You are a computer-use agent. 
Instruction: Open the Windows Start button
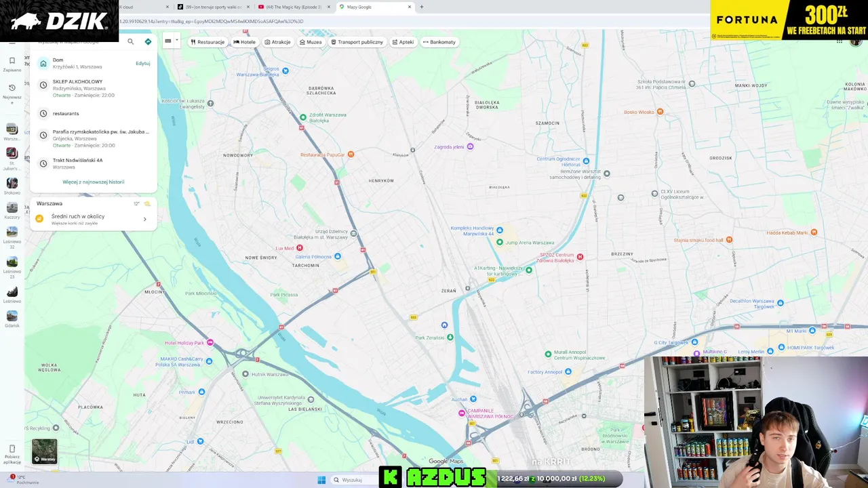point(321,480)
